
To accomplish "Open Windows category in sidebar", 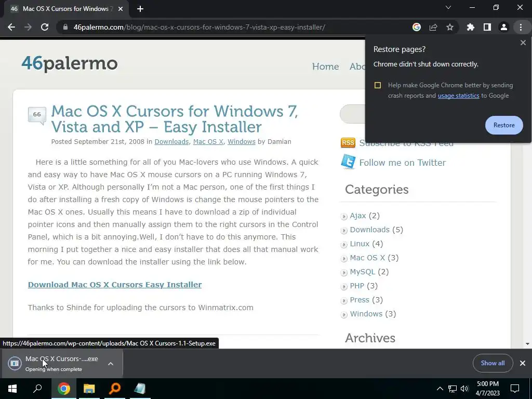I will coord(366,314).
